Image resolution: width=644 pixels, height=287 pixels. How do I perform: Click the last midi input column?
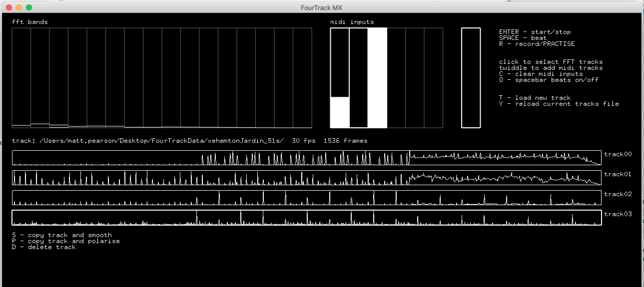click(433, 77)
